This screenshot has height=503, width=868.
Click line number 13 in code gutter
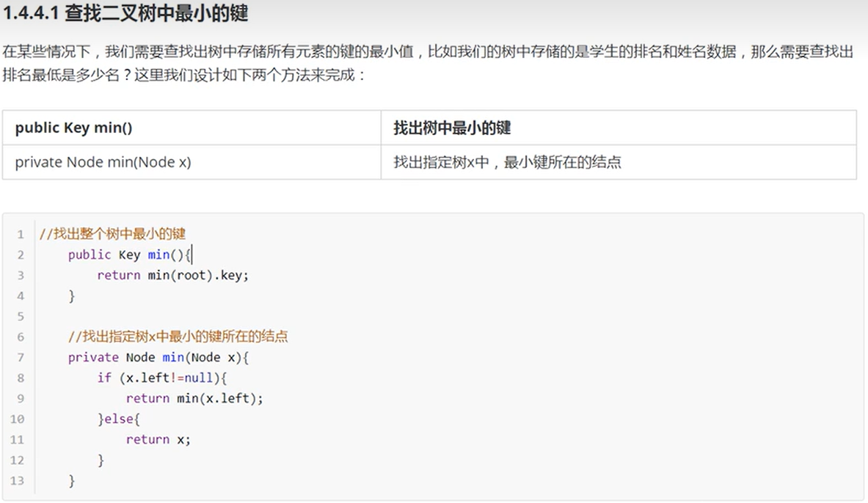[x=17, y=481]
